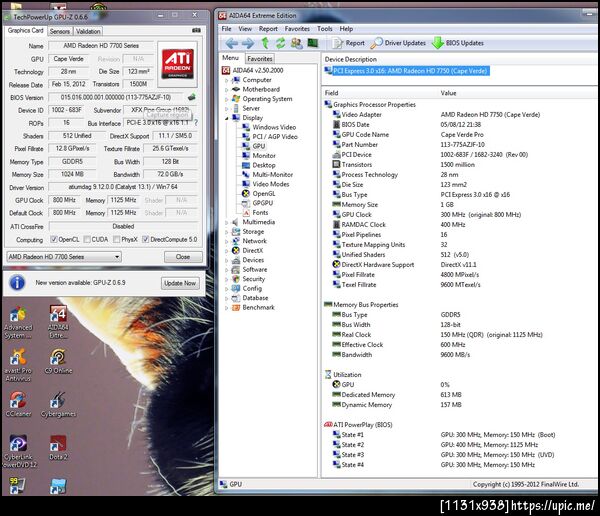Image resolution: width=600 pixels, height=516 pixels.
Task: Switch to the Sensors tab in GPU-Z
Action: pos(60,31)
